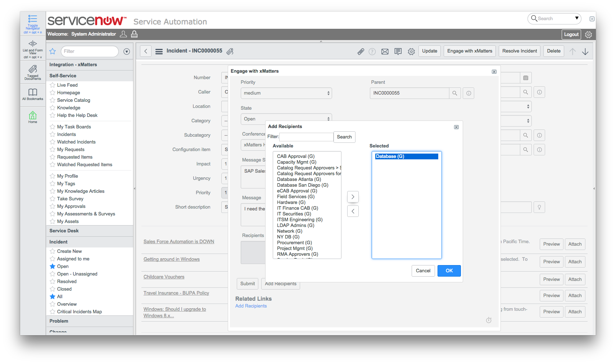Screen dimensions: 616x364
Task: Unfavorite the blue star beside Open module
Action: point(52,266)
